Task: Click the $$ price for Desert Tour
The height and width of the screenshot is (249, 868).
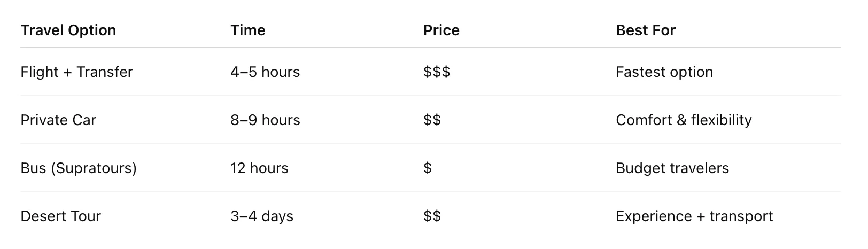Action: (x=432, y=216)
